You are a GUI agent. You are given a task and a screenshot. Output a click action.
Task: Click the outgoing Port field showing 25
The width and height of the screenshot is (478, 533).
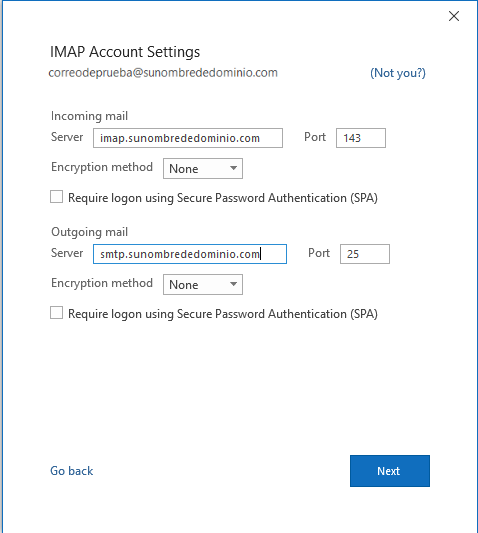[x=365, y=254]
